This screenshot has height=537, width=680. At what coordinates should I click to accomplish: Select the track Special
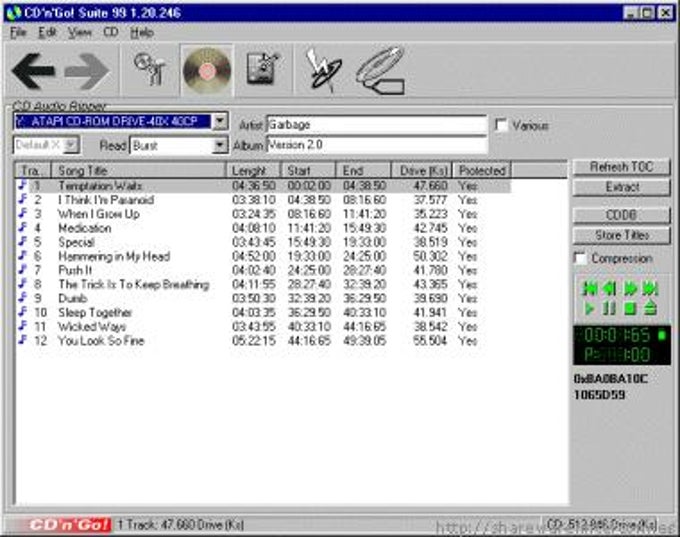point(76,242)
